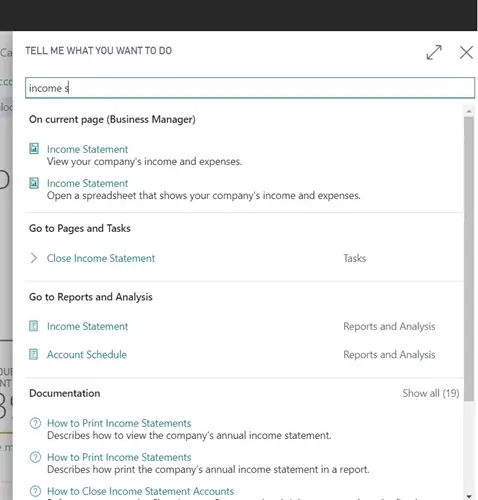Close the Tell Me search dialog

(466, 52)
